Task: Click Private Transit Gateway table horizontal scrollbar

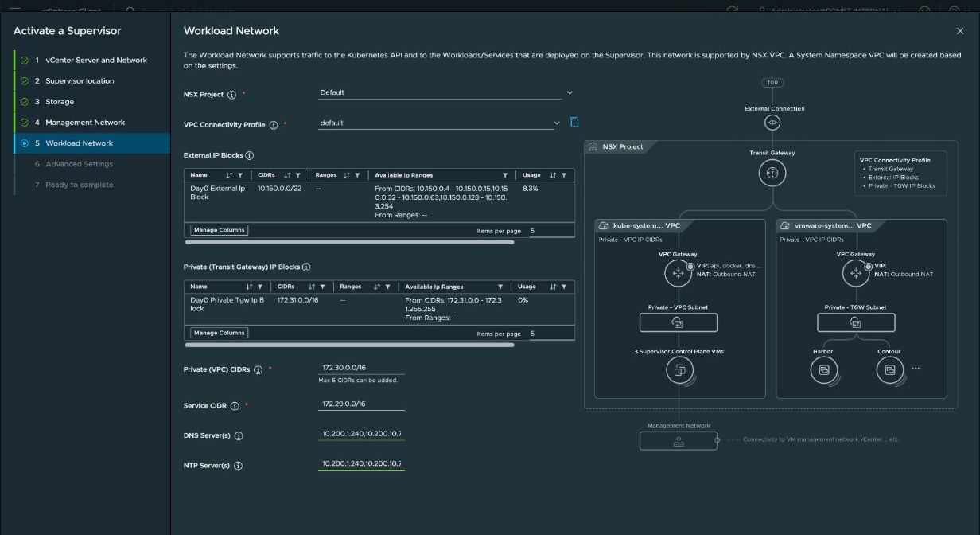Action: pyautogui.click(x=349, y=345)
